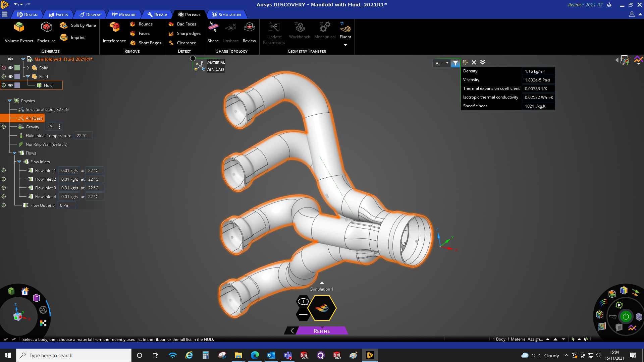The width and height of the screenshot is (644, 362).
Task: Open the Repair tab
Action: [x=157, y=14]
